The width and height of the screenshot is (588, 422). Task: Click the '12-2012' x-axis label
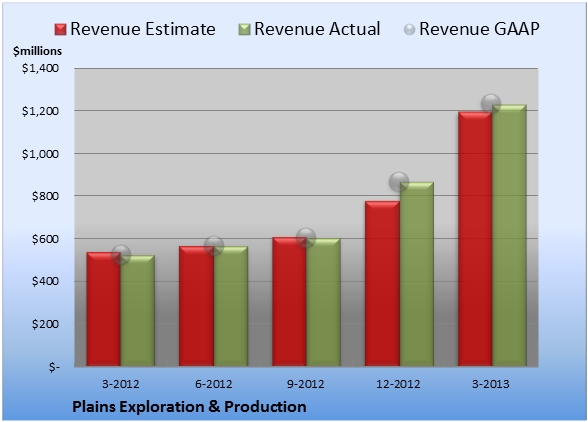click(x=398, y=384)
